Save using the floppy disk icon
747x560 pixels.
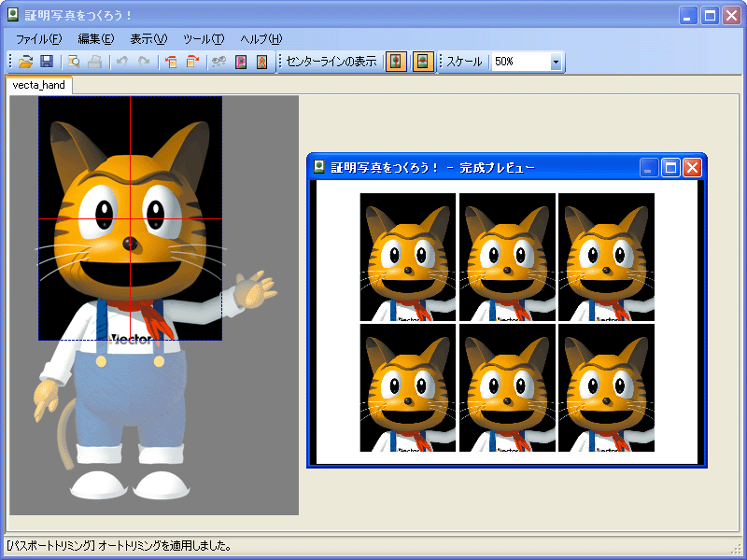coord(46,62)
